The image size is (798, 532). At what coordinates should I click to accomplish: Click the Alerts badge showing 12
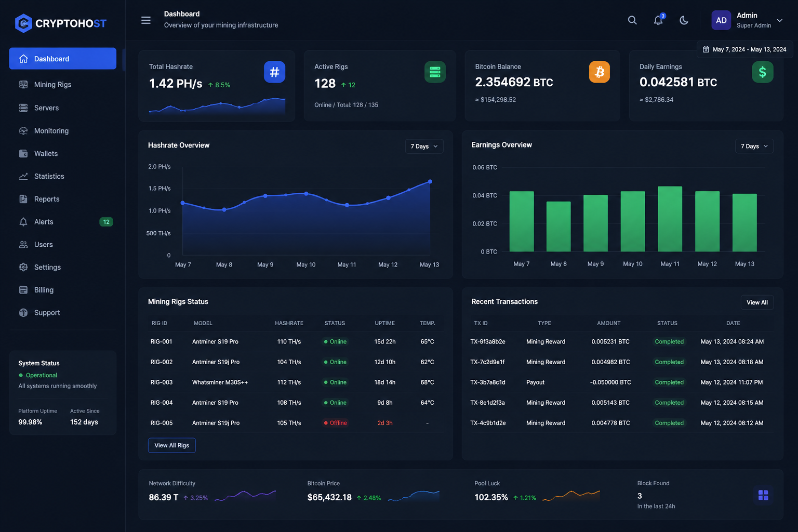coord(106,222)
